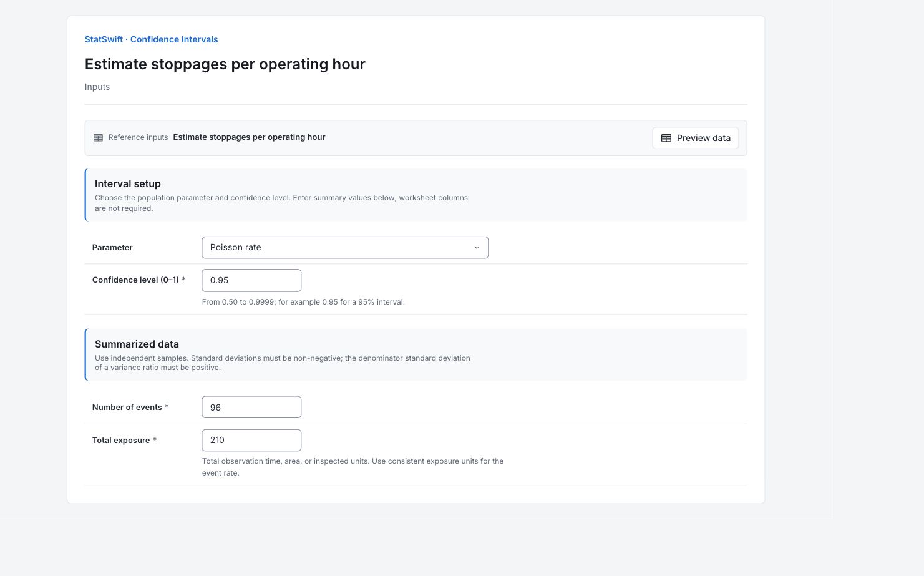Click the page title Estimate stoppages per operating hour
Viewport: 924px width, 576px height.
pos(225,64)
